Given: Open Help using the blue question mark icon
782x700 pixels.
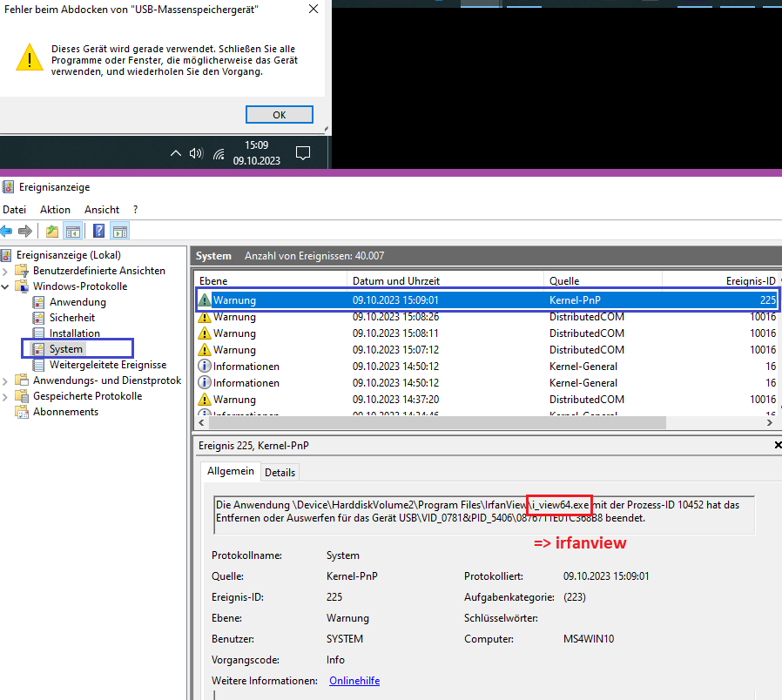Looking at the screenshot, I should [x=98, y=231].
